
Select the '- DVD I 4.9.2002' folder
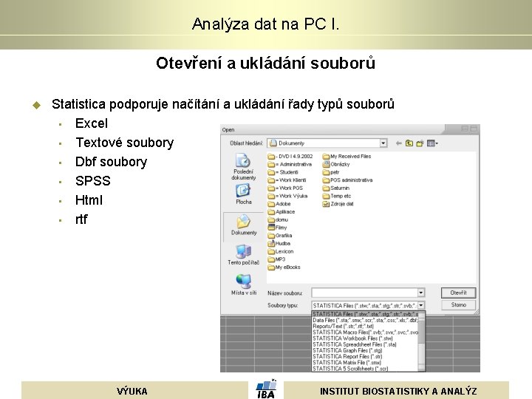(290, 157)
